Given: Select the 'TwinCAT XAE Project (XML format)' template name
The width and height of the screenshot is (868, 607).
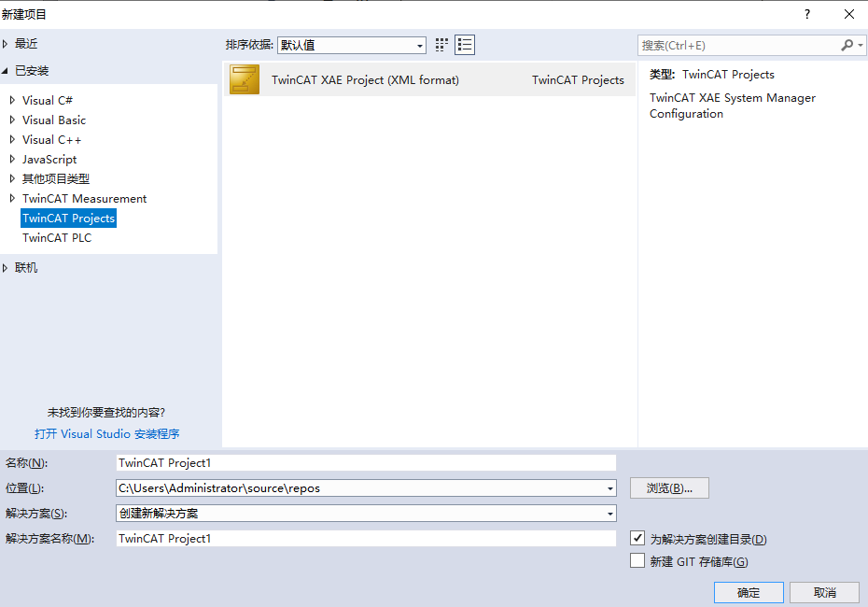Looking at the screenshot, I should [x=365, y=79].
